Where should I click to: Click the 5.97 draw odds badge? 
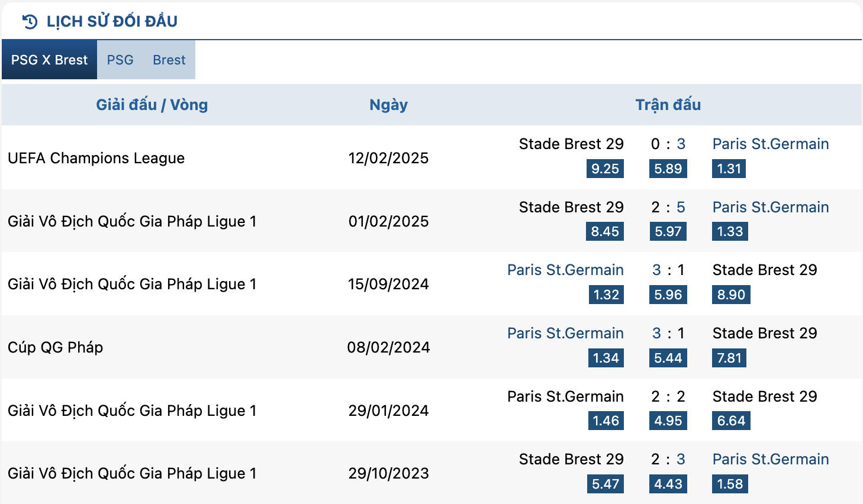(668, 231)
